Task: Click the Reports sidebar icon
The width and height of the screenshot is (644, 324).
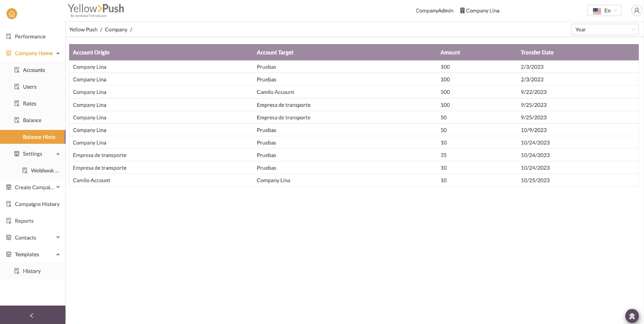Action: (x=9, y=221)
